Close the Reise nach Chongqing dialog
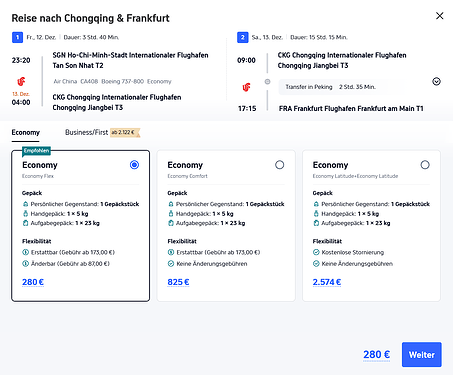The width and height of the screenshot is (453, 375). [x=440, y=16]
